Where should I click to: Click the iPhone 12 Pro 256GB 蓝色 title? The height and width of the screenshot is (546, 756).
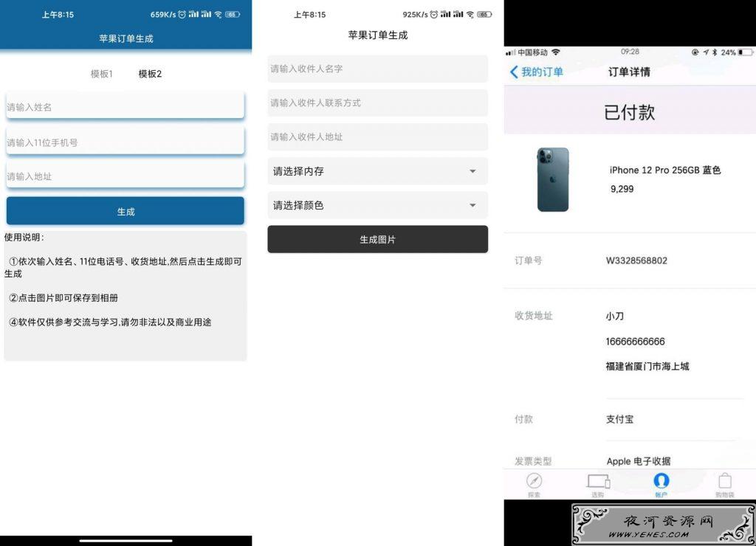[665, 170]
